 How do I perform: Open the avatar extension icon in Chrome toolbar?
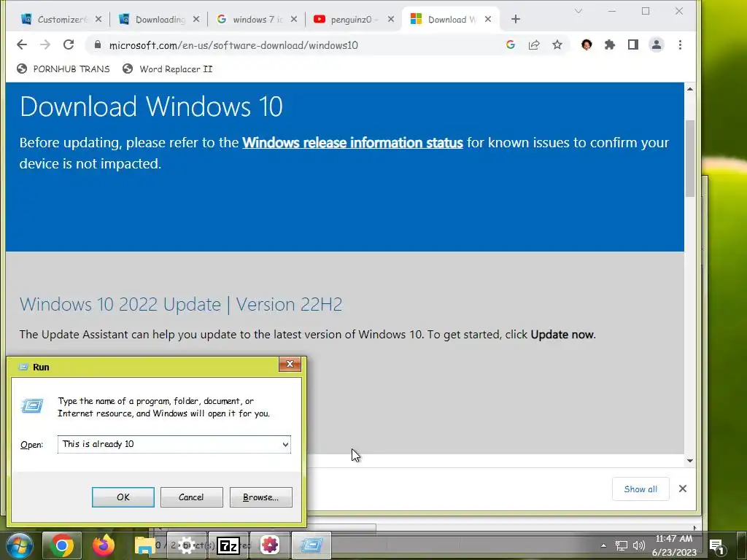point(587,44)
